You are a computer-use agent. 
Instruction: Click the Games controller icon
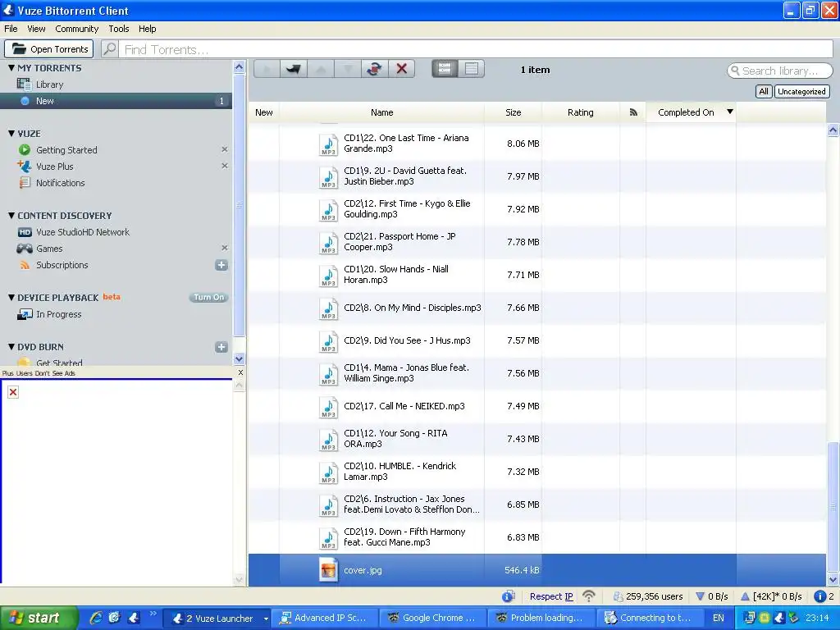(24, 248)
